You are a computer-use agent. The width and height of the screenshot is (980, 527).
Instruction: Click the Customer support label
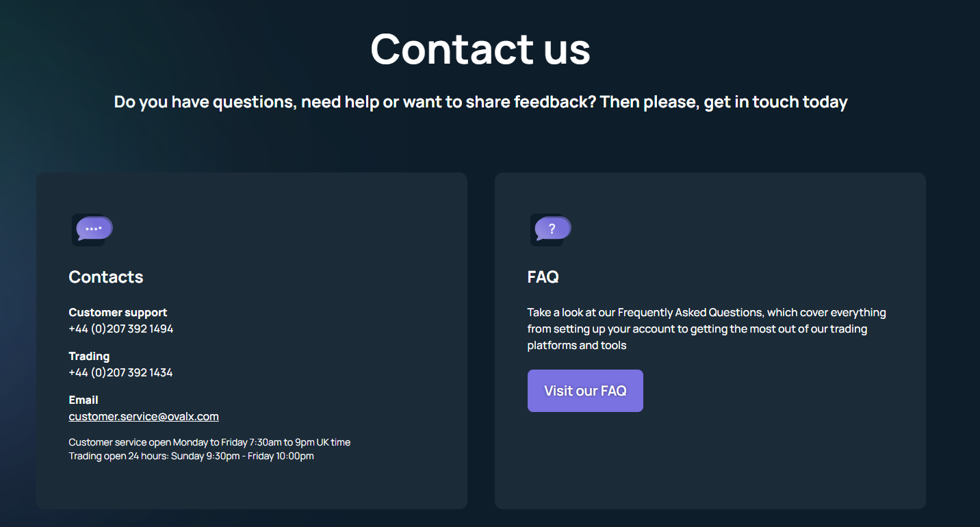tap(118, 312)
